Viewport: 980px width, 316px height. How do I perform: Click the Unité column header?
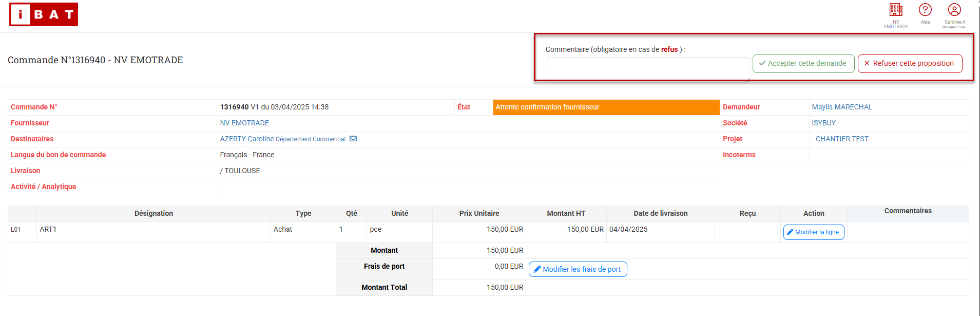[400, 213]
